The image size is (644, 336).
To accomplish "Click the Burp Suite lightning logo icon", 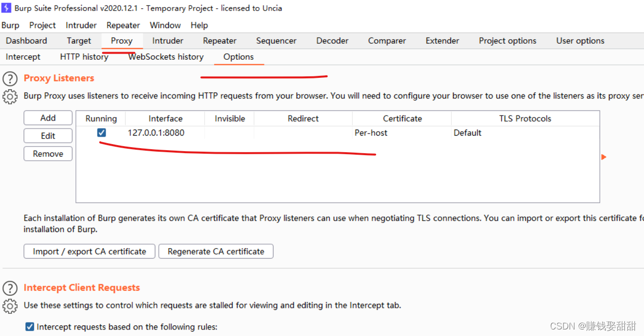I will point(7,8).
